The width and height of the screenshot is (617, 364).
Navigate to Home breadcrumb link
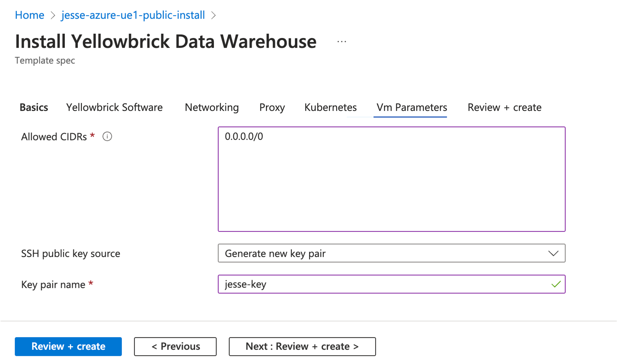point(29,15)
